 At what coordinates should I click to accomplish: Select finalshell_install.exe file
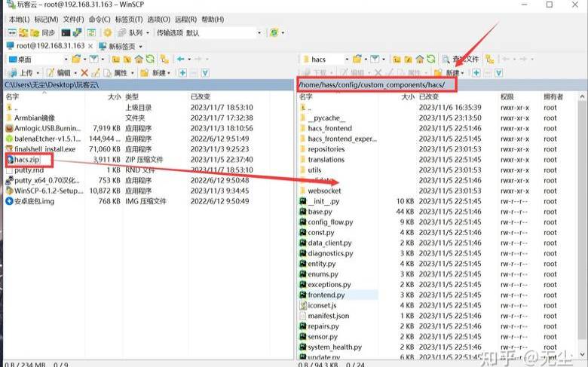44,149
